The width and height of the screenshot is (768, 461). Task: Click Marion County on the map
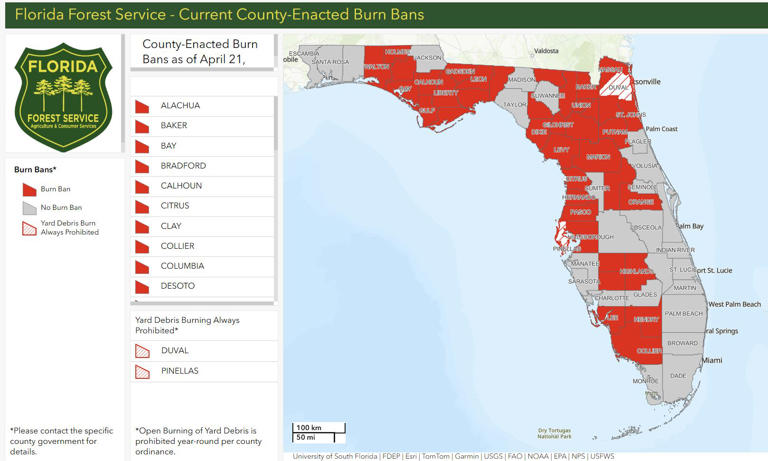(598, 157)
